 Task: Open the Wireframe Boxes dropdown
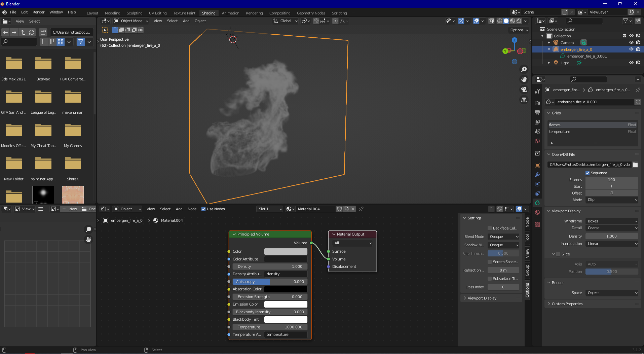tap(612, 221)
